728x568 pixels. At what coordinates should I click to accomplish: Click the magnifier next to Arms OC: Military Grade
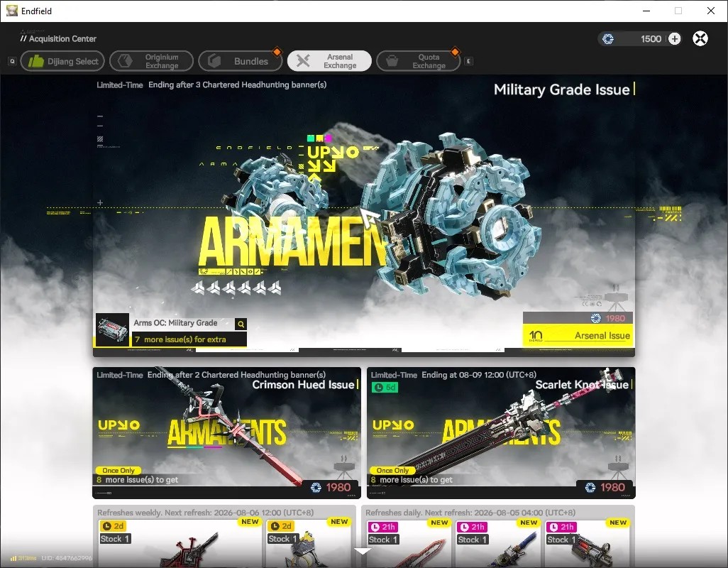[241, 324]
